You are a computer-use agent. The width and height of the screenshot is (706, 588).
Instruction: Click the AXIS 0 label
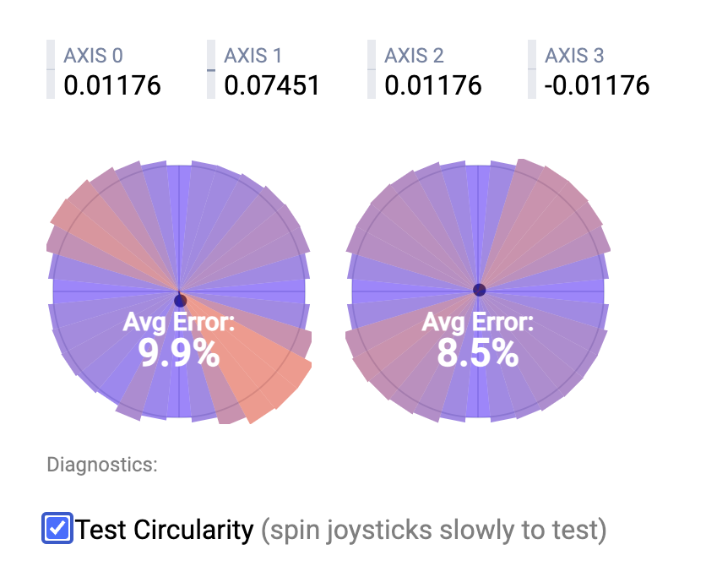pyautogui.click(x=93, y=57)
